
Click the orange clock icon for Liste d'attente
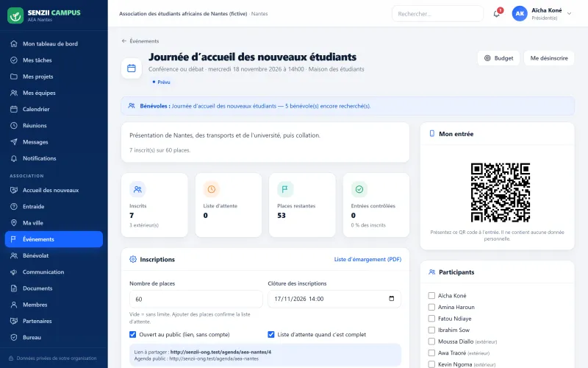click(x=212, y=189)
